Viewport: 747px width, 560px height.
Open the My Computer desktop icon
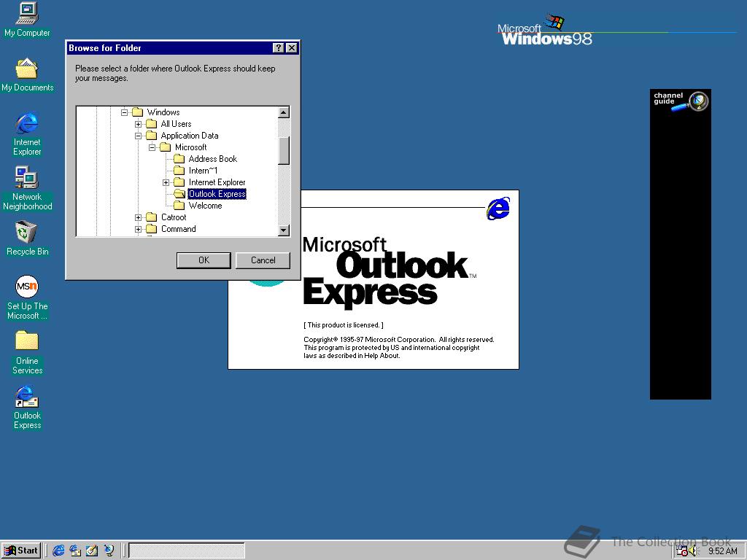coord(27,20)
